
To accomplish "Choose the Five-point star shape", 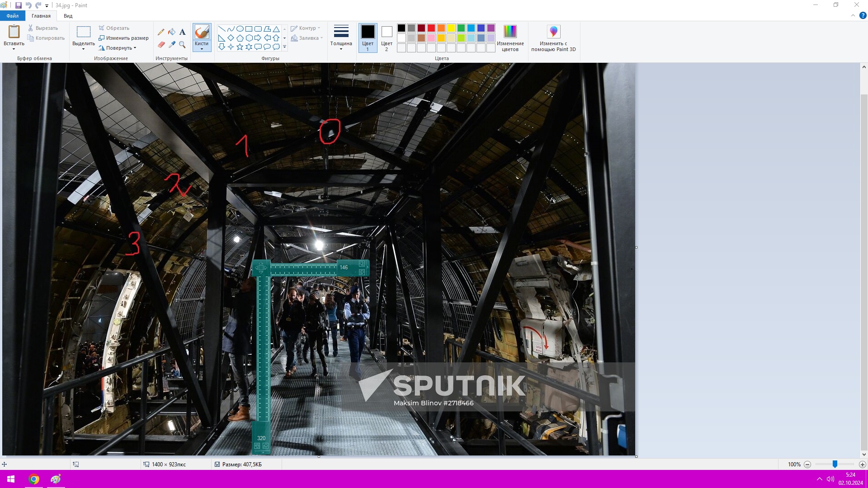I will click(x=240, y=47).
